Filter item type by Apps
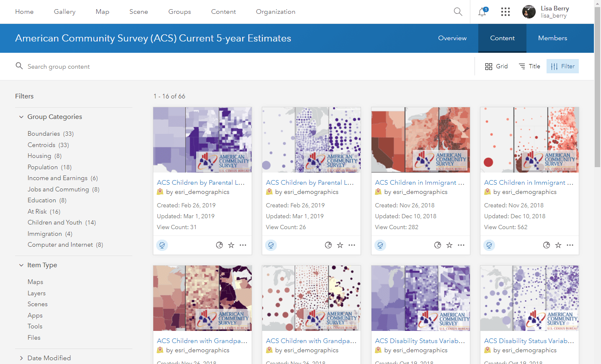Screen dimensions: 601x364 click(x=35, y=315)
